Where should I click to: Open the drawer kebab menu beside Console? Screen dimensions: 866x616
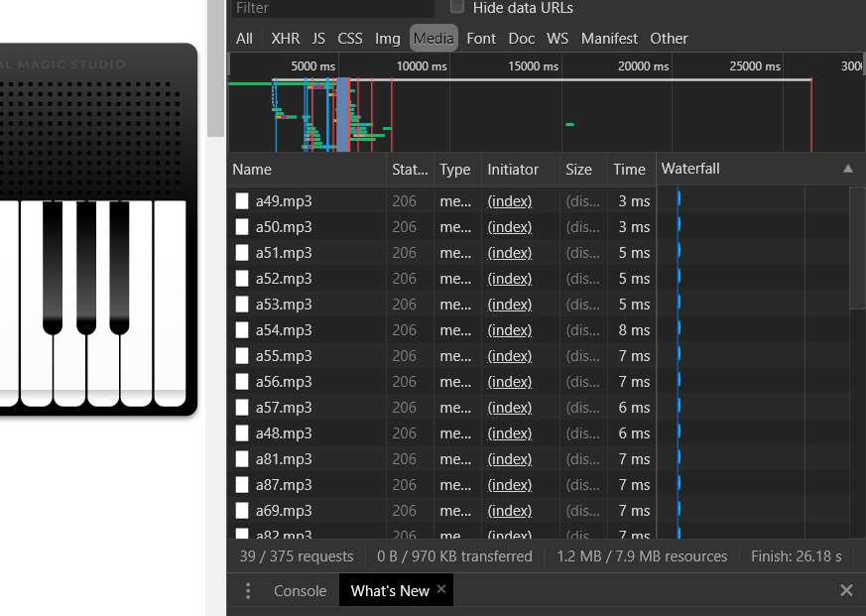[x=247, y=590]
